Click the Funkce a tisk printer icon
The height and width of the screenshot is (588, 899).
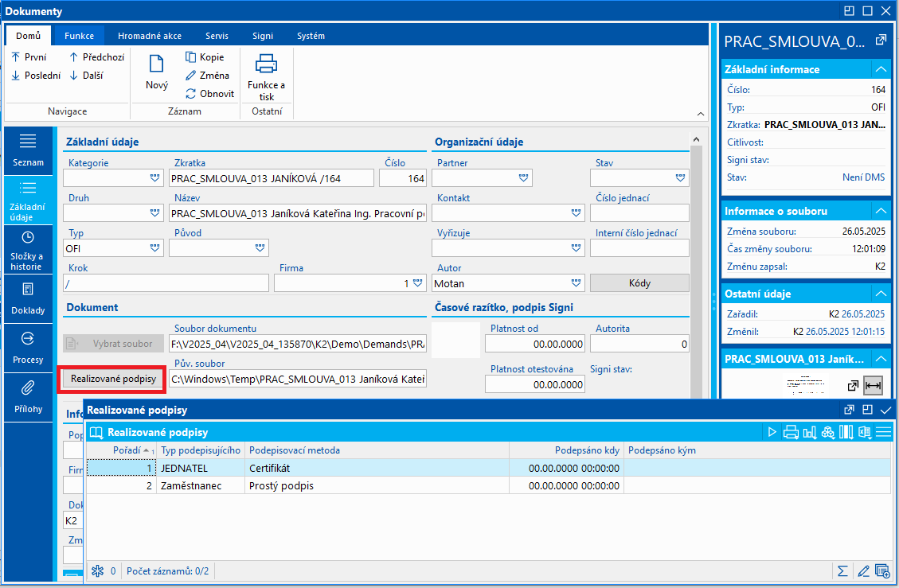click(266, 64)
